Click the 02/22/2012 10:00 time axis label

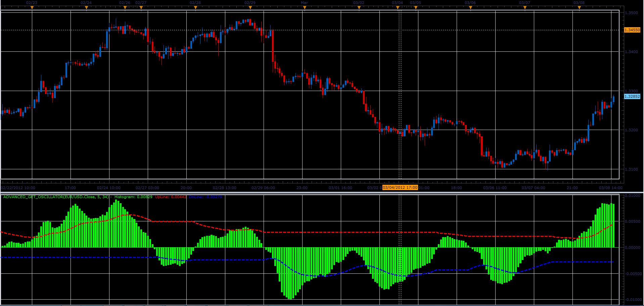click(18, 188)
